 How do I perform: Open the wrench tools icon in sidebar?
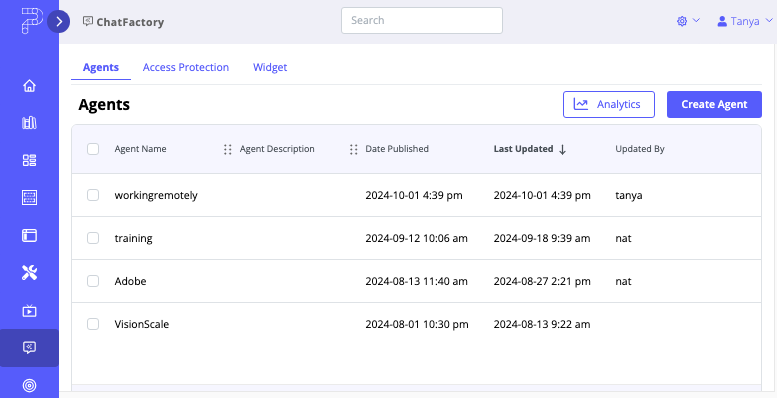(29, 272)
